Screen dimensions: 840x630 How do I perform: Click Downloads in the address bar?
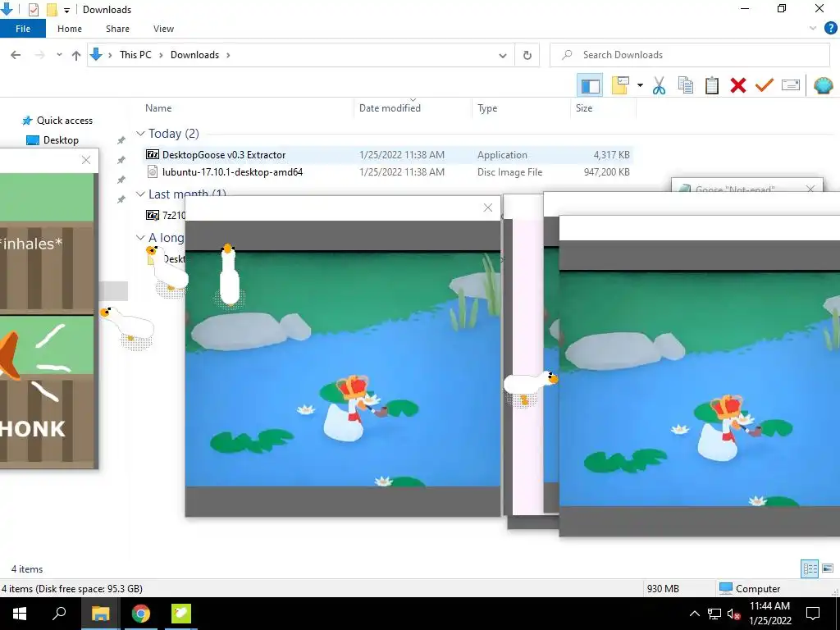[194, 55]
